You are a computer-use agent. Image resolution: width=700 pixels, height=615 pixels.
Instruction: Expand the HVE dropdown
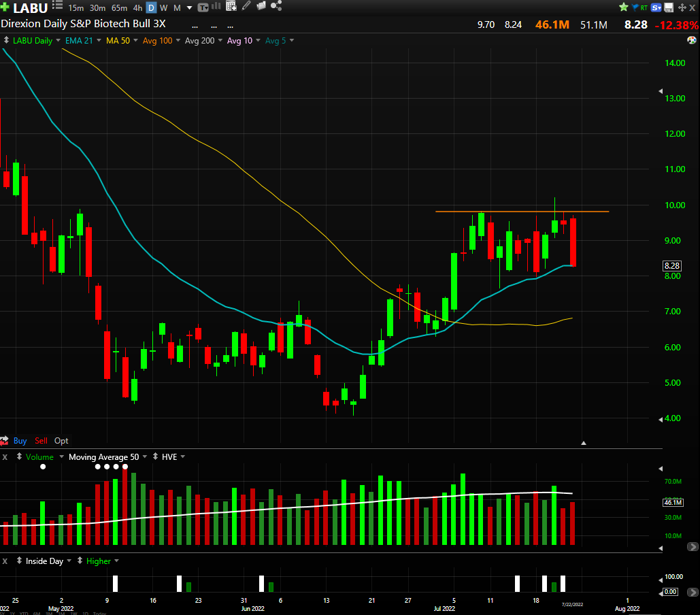[182, 456]
